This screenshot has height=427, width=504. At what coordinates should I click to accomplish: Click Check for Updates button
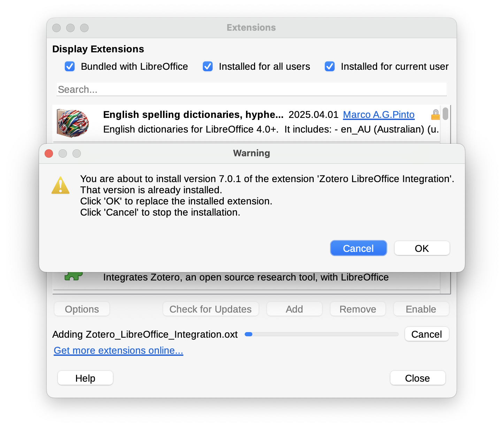coord(211,309)
